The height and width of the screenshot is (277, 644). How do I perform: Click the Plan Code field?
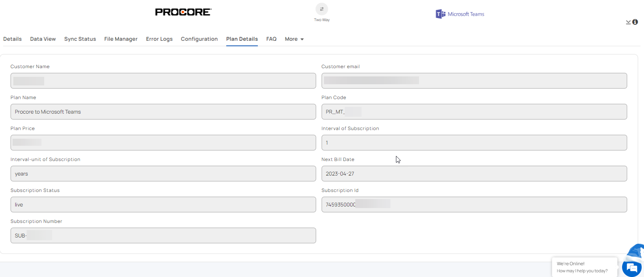click(x=474, y=112)
